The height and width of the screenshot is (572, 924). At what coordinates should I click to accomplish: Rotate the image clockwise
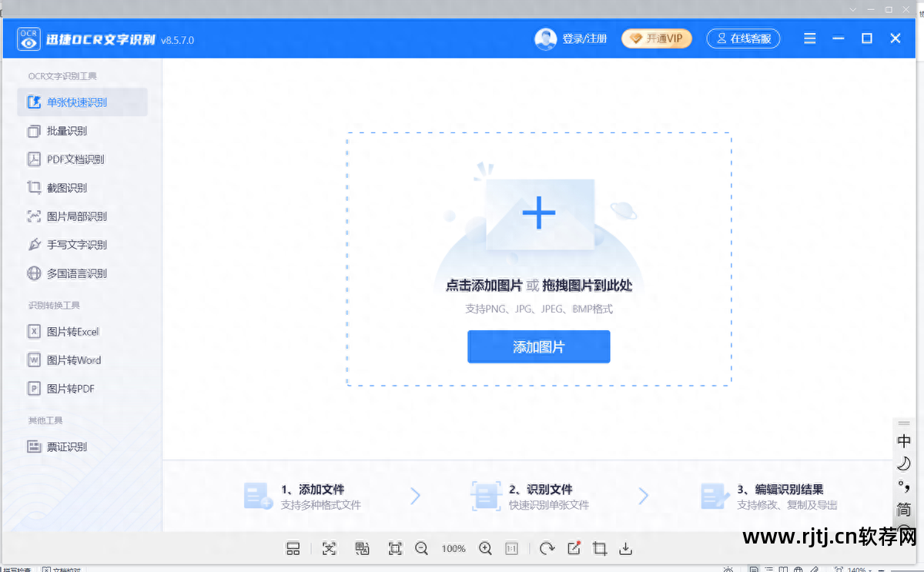coord(547,548)
